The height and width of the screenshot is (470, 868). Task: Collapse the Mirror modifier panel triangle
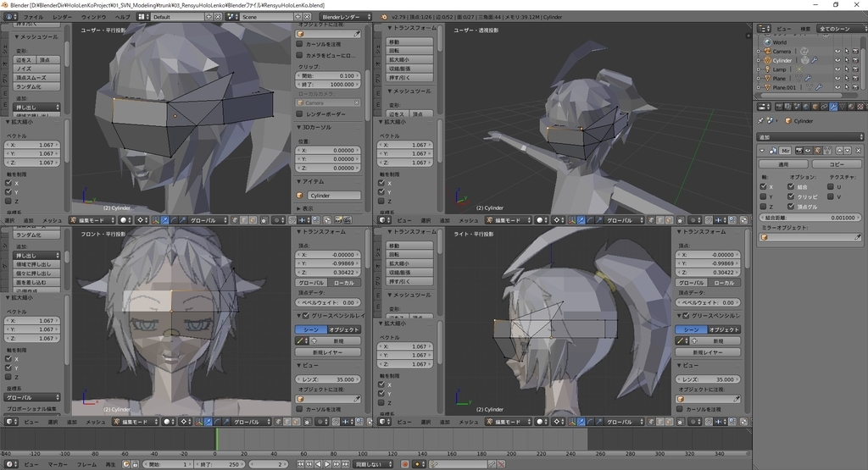tap(762, 151)
